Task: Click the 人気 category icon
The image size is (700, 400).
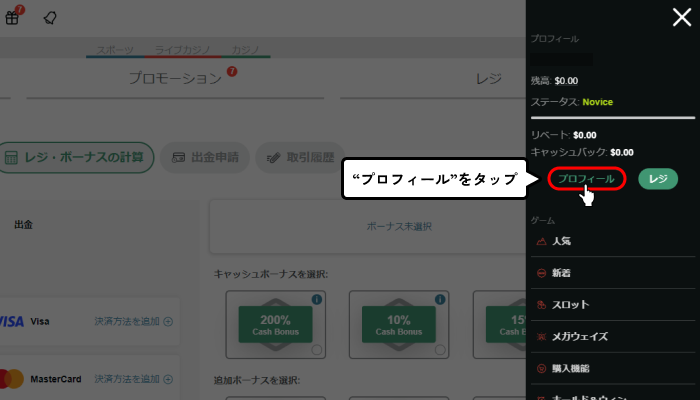Action: coord(542,242)
